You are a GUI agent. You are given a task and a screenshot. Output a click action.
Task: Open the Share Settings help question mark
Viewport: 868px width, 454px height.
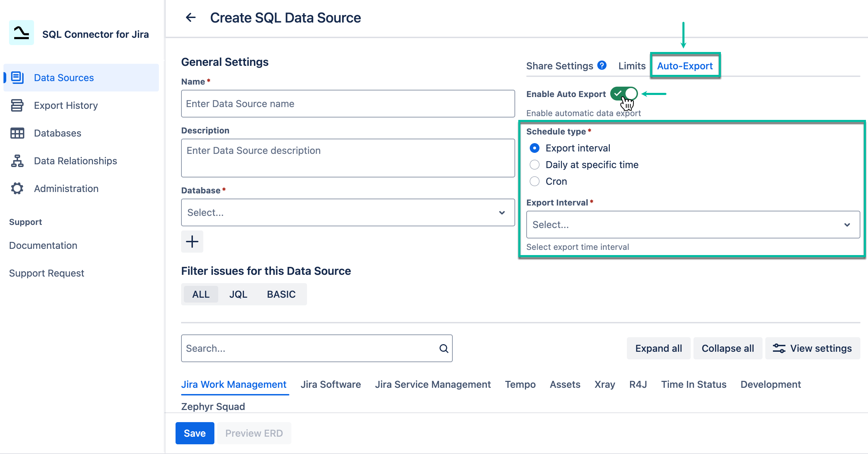coord(603,66)
